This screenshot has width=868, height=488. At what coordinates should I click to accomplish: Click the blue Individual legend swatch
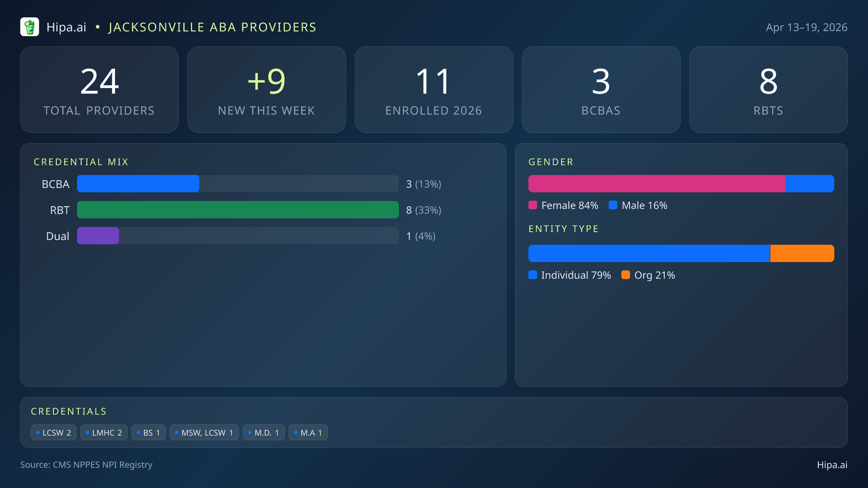pyautogui.click(x=533, y=275)
